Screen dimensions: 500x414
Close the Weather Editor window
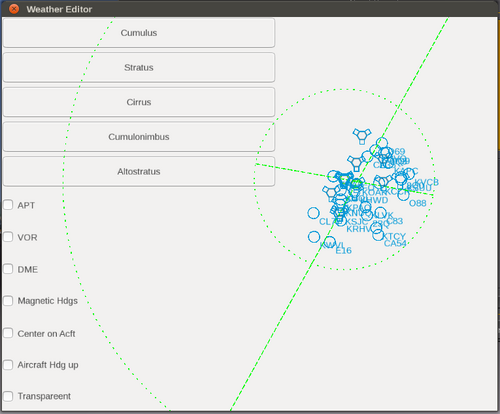pos(14,9)
